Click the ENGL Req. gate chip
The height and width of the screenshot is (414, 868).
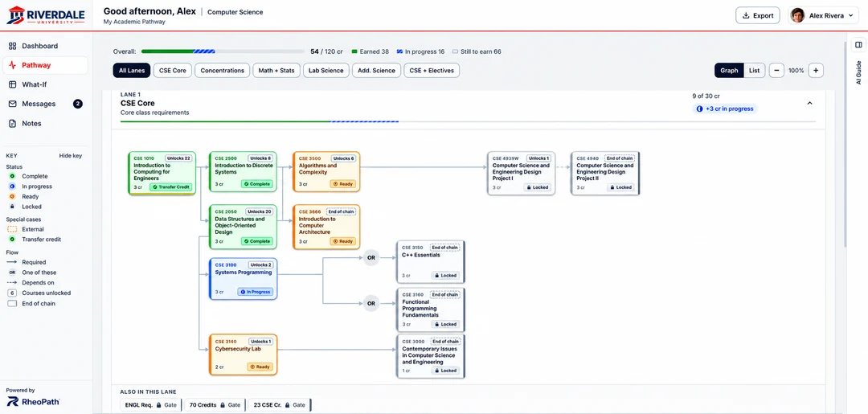click(x=150, y=405)
